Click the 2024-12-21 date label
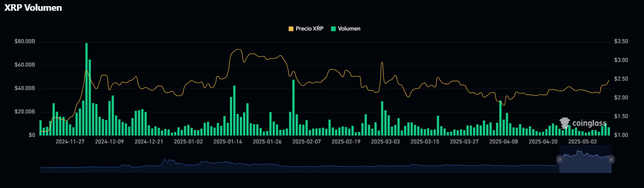 149,141
